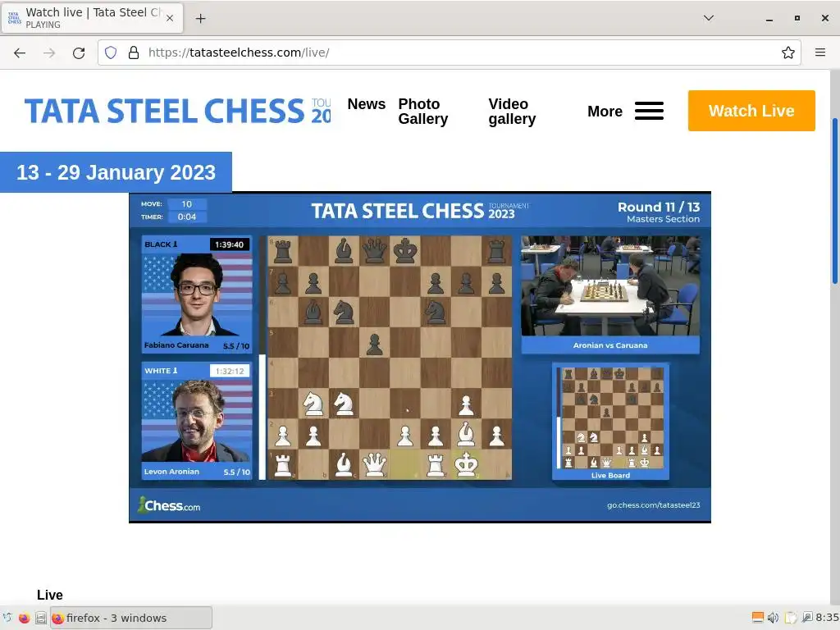Click the Round 11 / 13 label
840x630 pixels.
pos(659,208)
